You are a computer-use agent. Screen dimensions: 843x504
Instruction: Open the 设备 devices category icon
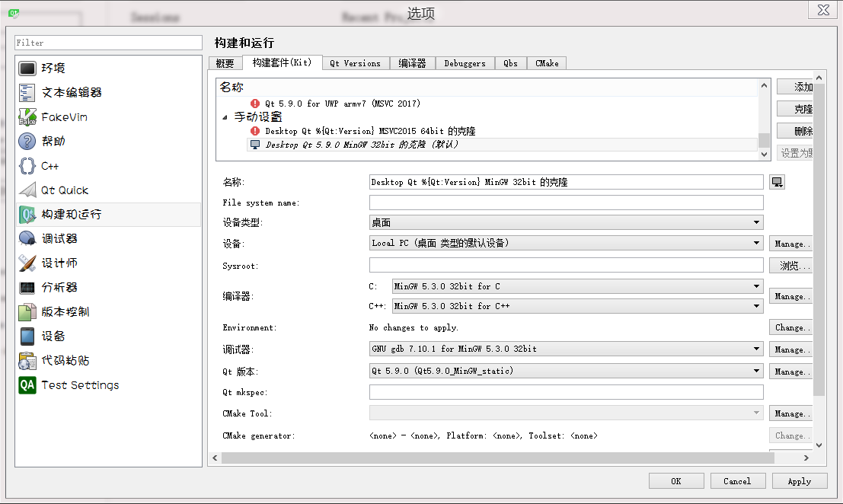(x=27, y=336)
